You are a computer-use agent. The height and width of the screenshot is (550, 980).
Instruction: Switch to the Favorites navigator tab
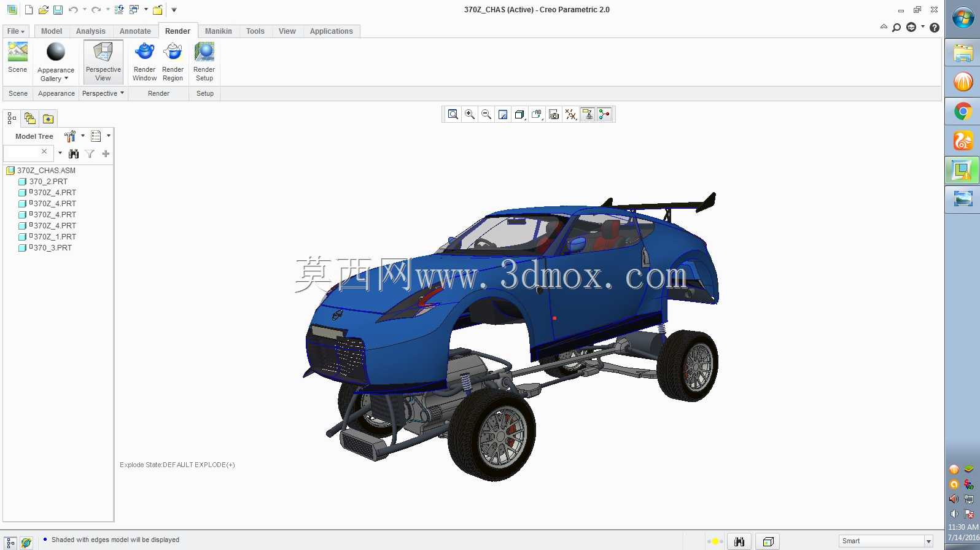(x=48, y=118)
